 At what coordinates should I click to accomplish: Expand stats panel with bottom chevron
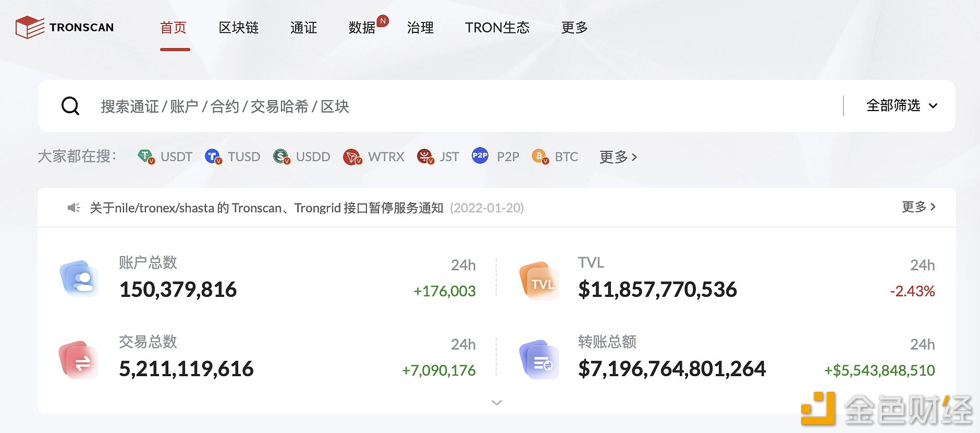pos(496,402)
